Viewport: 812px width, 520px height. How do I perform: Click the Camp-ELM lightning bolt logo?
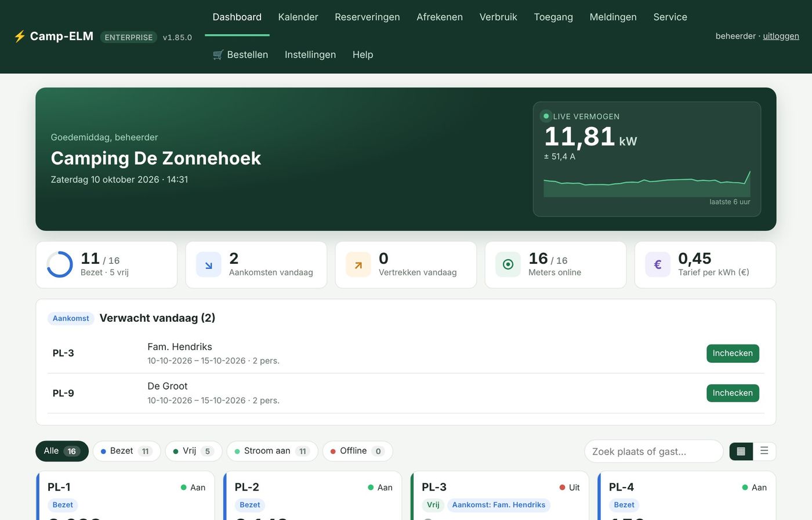[x=20, y=37]
